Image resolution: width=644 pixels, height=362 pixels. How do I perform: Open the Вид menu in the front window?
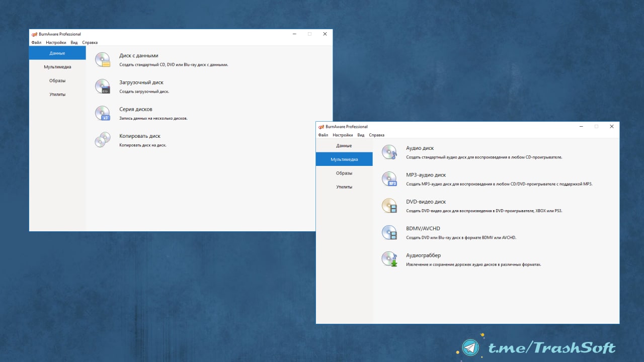click(x=361, y=135)
